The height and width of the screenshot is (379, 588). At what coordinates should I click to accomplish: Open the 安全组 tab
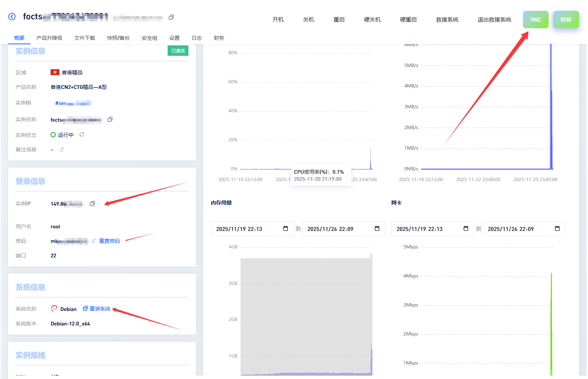point(149,38)
